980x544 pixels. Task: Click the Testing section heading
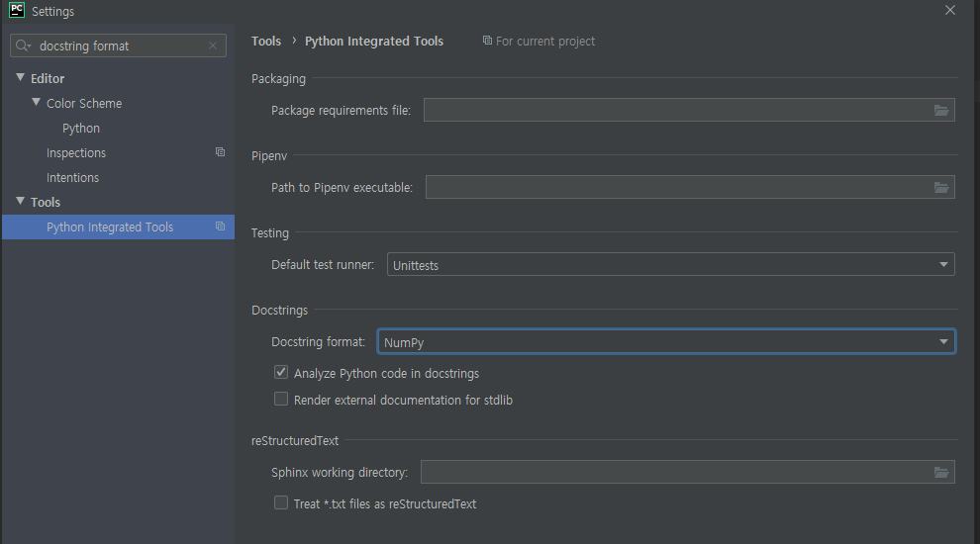point(270,233)
